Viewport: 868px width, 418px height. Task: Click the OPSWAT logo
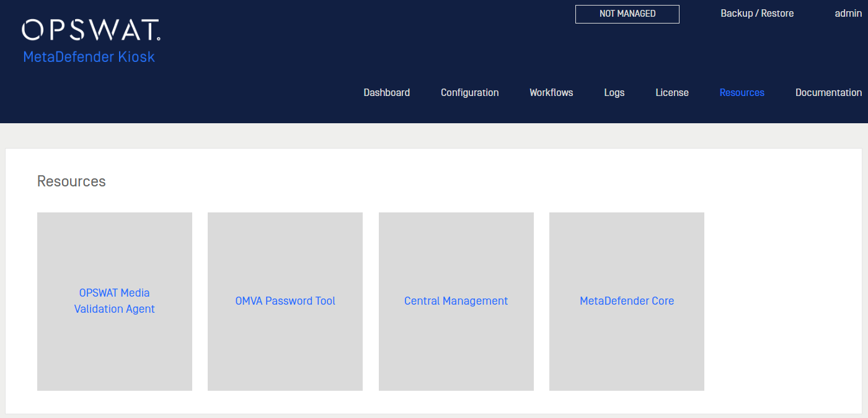tap(91, 30)
